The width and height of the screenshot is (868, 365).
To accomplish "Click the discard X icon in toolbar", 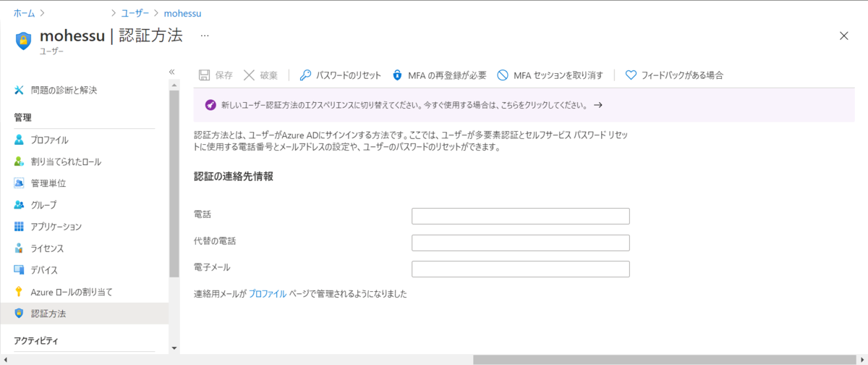I will click(249, 75).
